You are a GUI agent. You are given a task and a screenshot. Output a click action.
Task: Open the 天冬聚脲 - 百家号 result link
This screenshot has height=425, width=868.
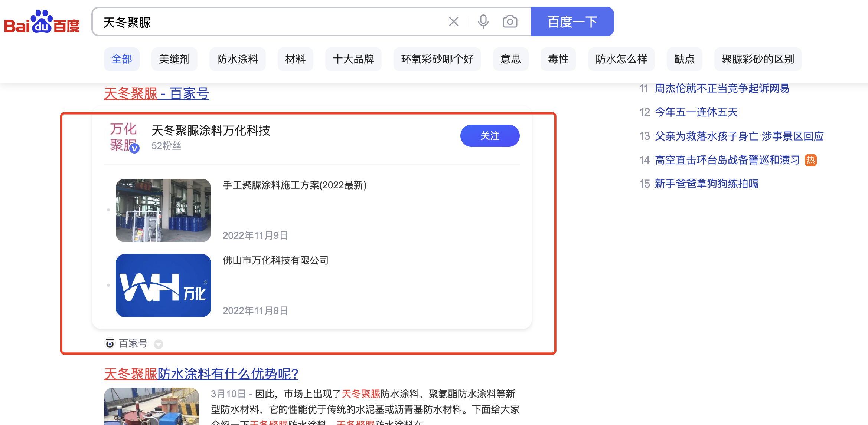tap(157, 93)
